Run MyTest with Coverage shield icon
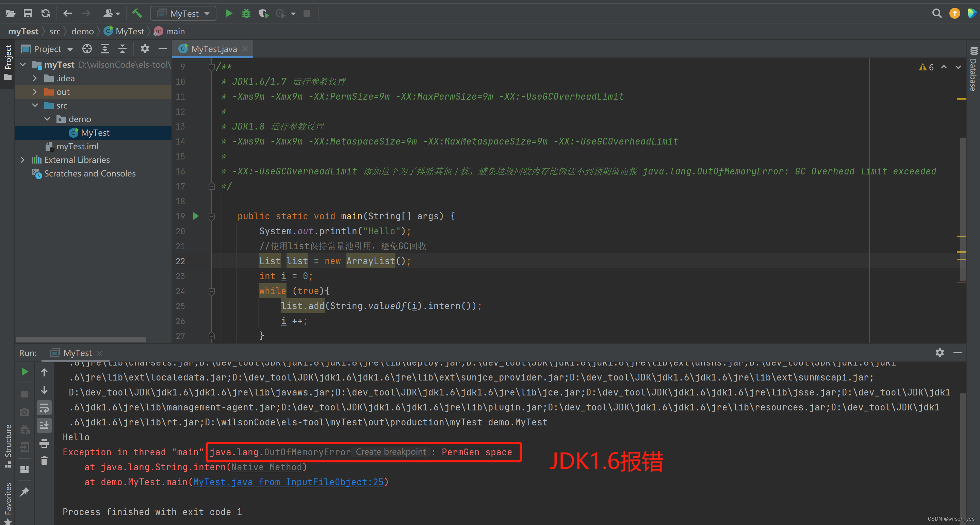Viewport: 980px width, 525px height. (264, 13)
